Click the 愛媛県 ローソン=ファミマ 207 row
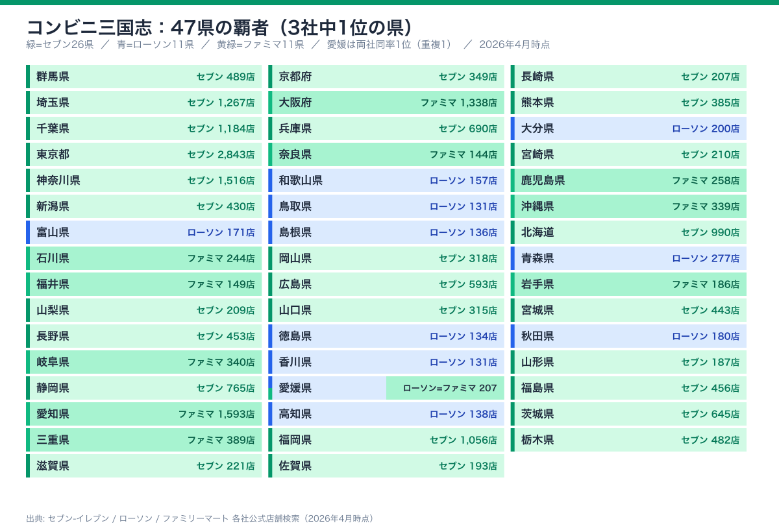779x532 pixels. pos(386,388)
